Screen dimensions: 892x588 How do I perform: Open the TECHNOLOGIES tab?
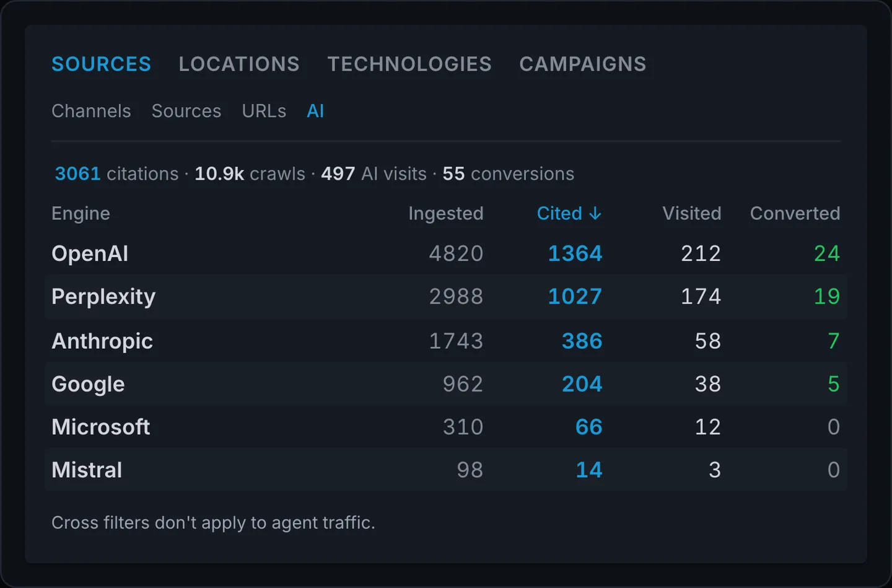[x=409, y=64]
